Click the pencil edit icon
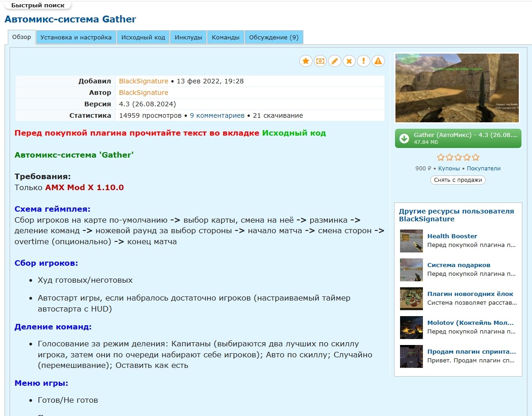This screenshot has height=416, width=532. (335, 61)
